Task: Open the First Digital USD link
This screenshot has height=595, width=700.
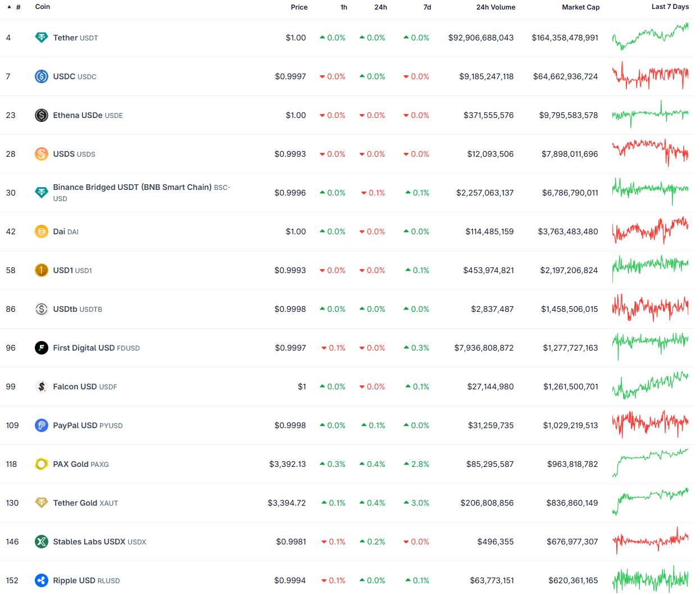Action: 97,348
